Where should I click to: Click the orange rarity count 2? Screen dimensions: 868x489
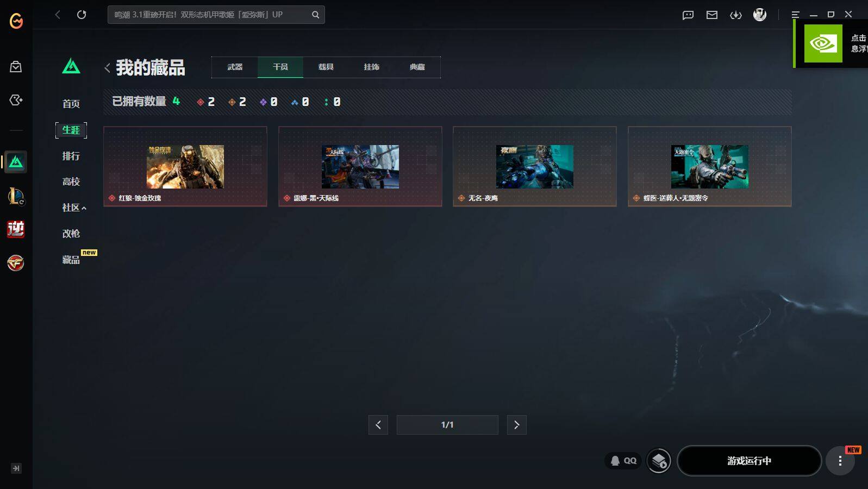(x=238, y=102)
